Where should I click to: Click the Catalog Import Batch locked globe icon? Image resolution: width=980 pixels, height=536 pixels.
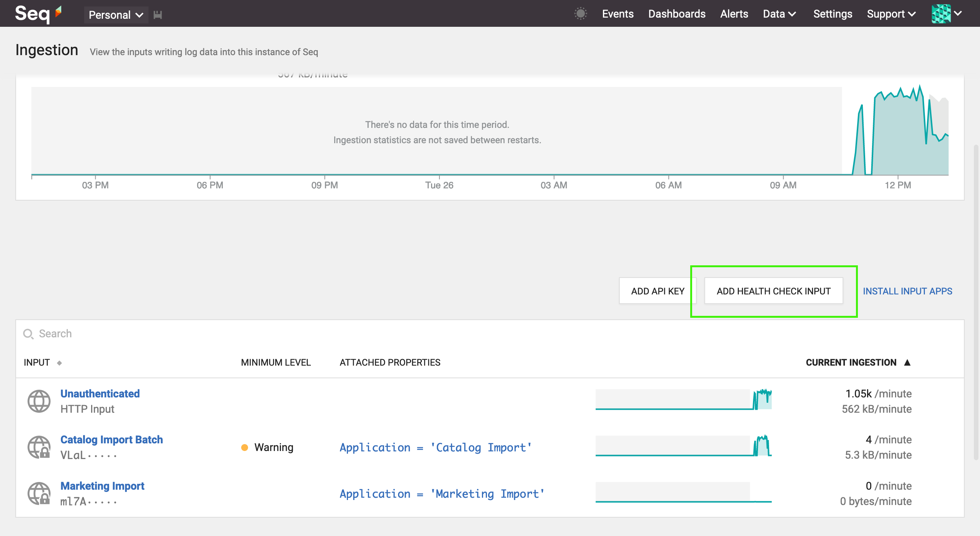(39, 447)
